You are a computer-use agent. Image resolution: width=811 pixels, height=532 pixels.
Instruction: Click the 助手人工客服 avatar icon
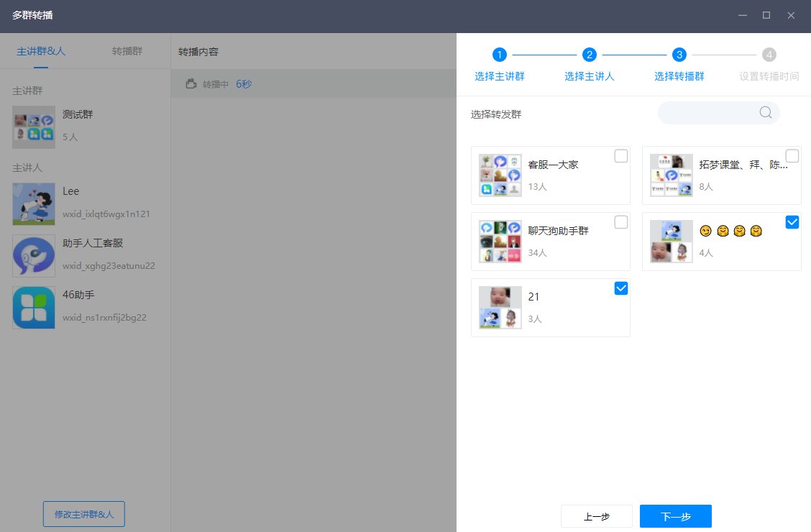(x=33, y=256)
